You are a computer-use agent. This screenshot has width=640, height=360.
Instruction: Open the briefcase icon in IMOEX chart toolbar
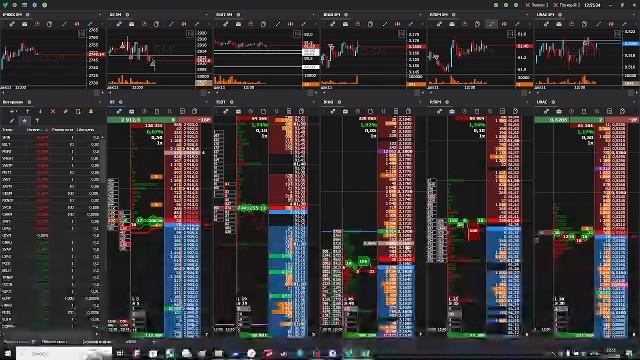pos(24,24)
